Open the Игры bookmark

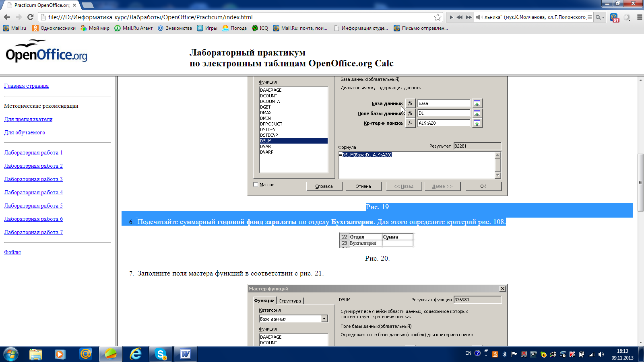point(207,28)
